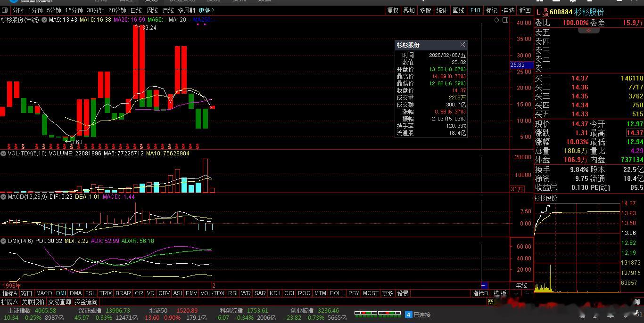Select the 指标A tab
644x323 pixels.
[9, 293]
